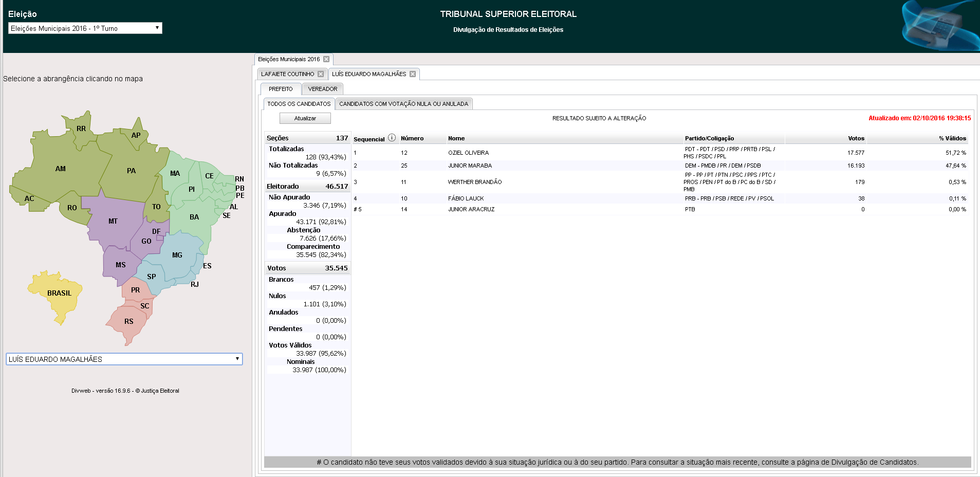This screenshot has height=477, width=980.
Task: Select Rio Grande do Sul (RS) on map
Action: (128, 322)
